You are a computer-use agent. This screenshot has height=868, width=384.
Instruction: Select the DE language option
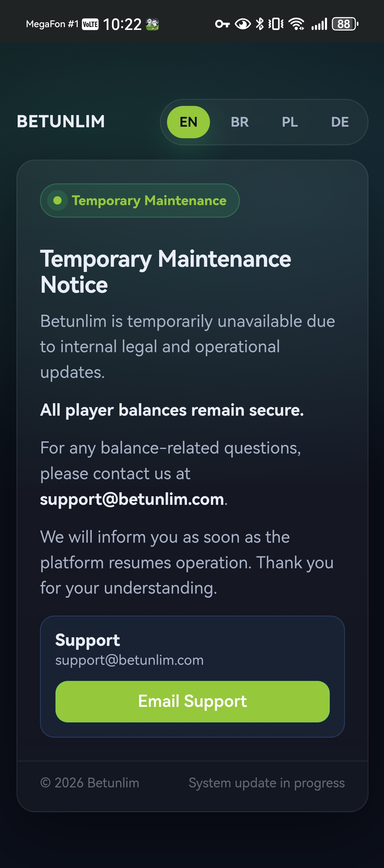pyautogui.click(x=340, y=122)
